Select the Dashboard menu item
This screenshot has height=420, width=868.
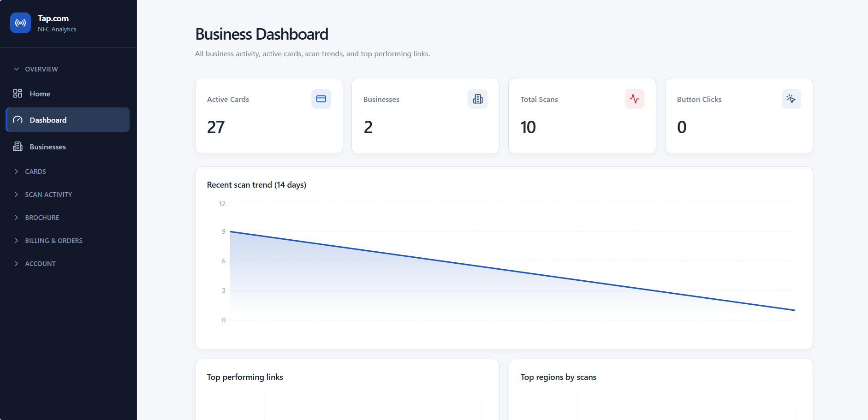[x=67, y=120]
